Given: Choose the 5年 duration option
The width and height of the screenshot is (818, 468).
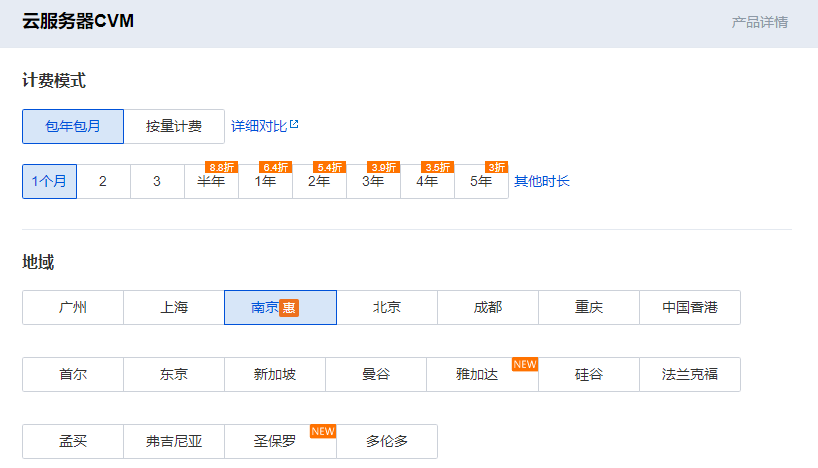Looking at the screenshot, I should pos(481,182).
